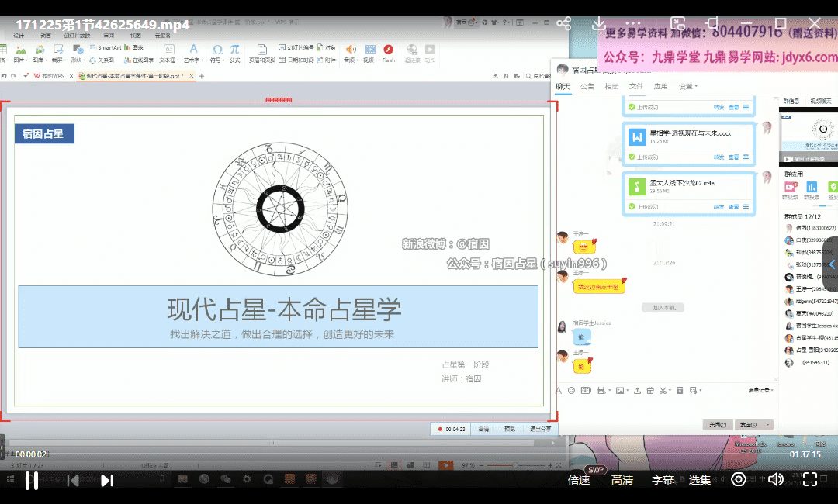Switch the player to mini window mode
The image size is (838, 504).
[x=678, y=23]
